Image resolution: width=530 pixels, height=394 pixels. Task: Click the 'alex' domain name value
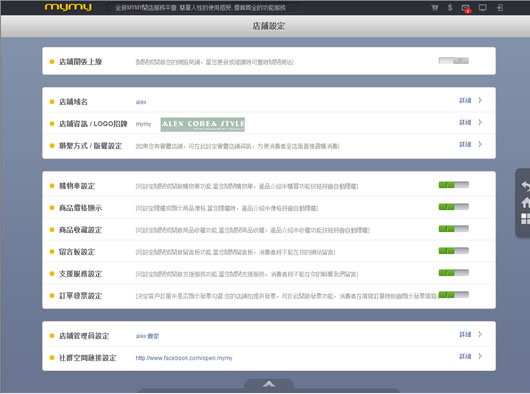pyautogui.click(x=141, y=102)
